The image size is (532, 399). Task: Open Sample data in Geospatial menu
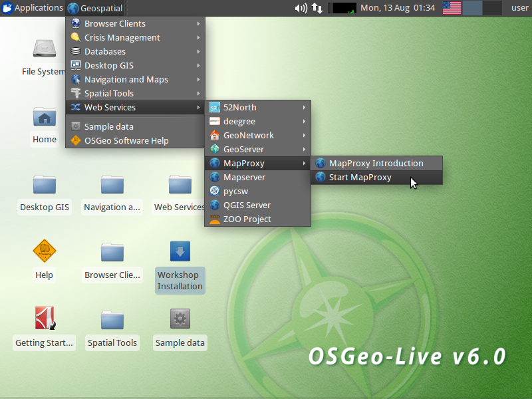coord(135,127)
